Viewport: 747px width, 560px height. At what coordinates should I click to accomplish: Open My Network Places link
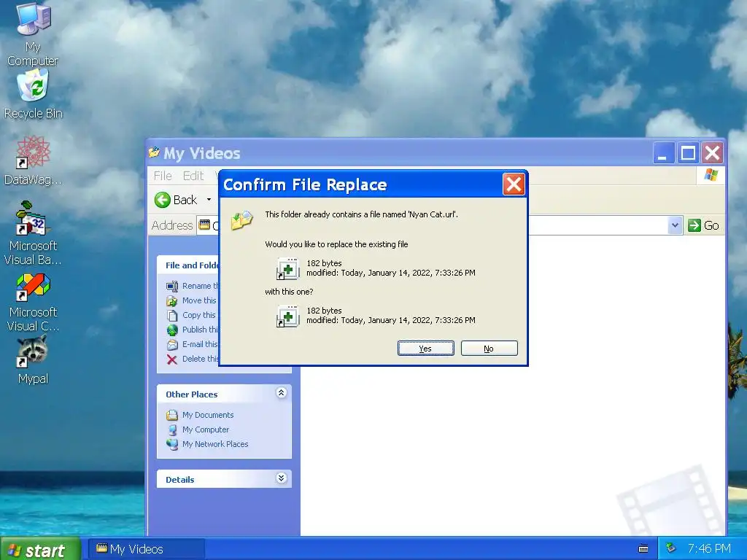(215, 444)
